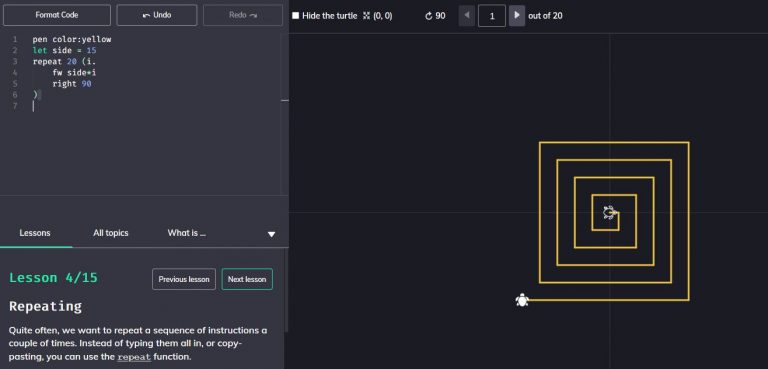
Task: Click the code editor minimap marker
Action: (x=285, y=101)
